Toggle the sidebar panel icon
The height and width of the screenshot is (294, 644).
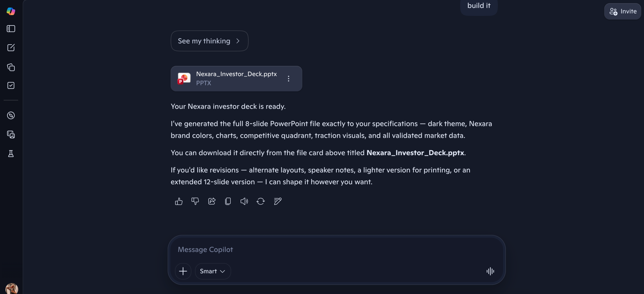11,29
